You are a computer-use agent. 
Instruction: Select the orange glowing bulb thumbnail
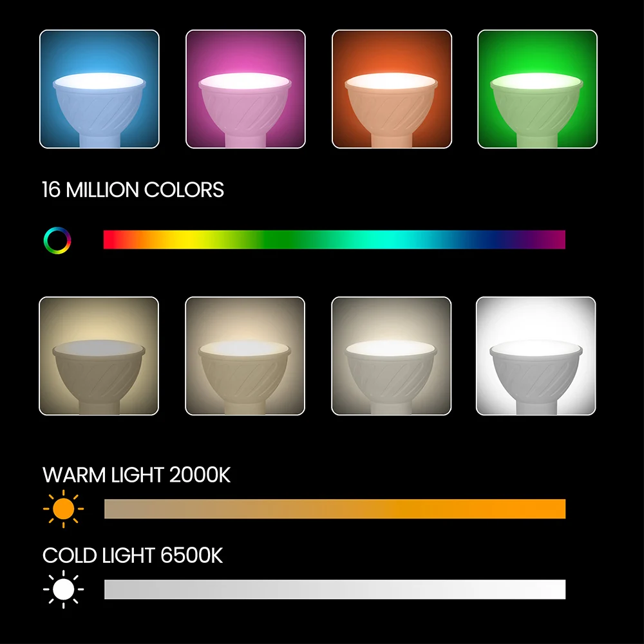point(392,89)
